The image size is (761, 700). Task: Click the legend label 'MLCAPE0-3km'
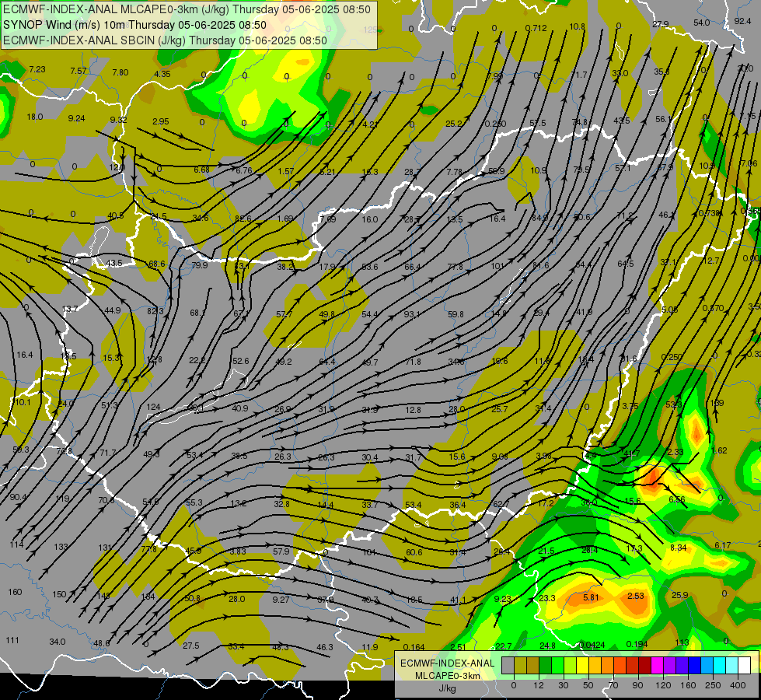click(448, 676)
